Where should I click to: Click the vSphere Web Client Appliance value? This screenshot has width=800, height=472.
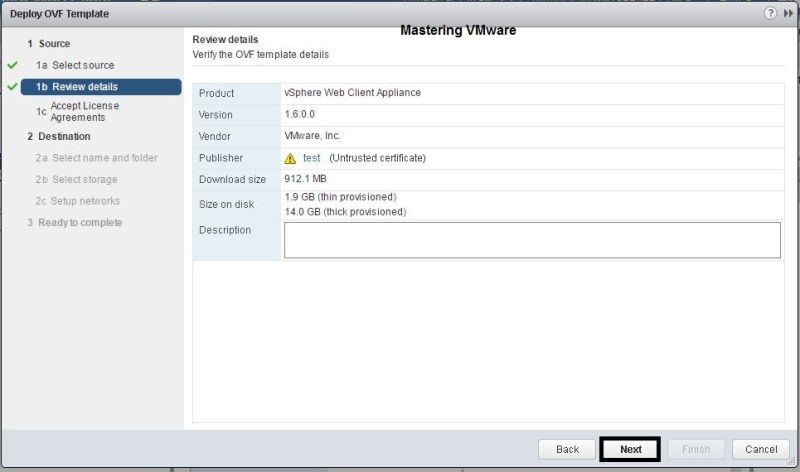point(353,93)
